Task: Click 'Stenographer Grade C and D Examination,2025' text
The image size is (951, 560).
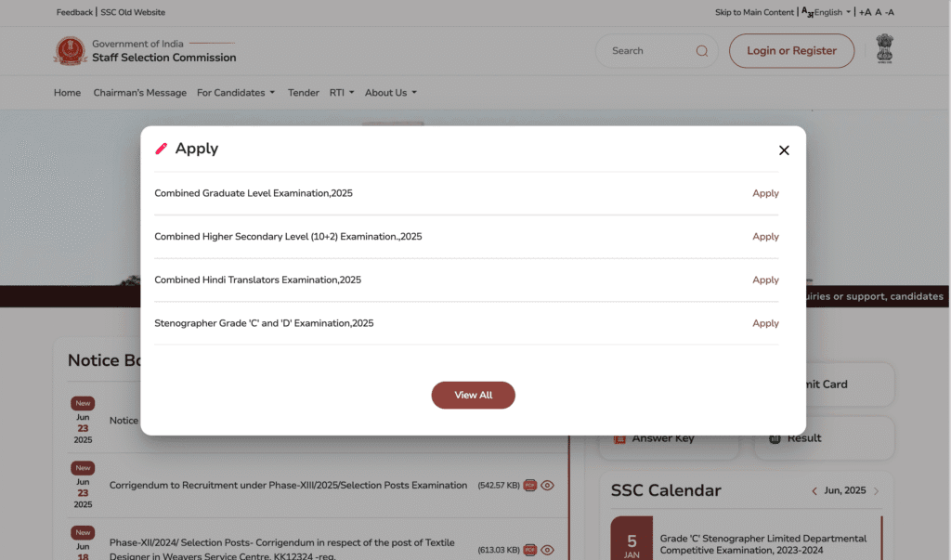Action: pyautogui.click(x=264, y=323)
